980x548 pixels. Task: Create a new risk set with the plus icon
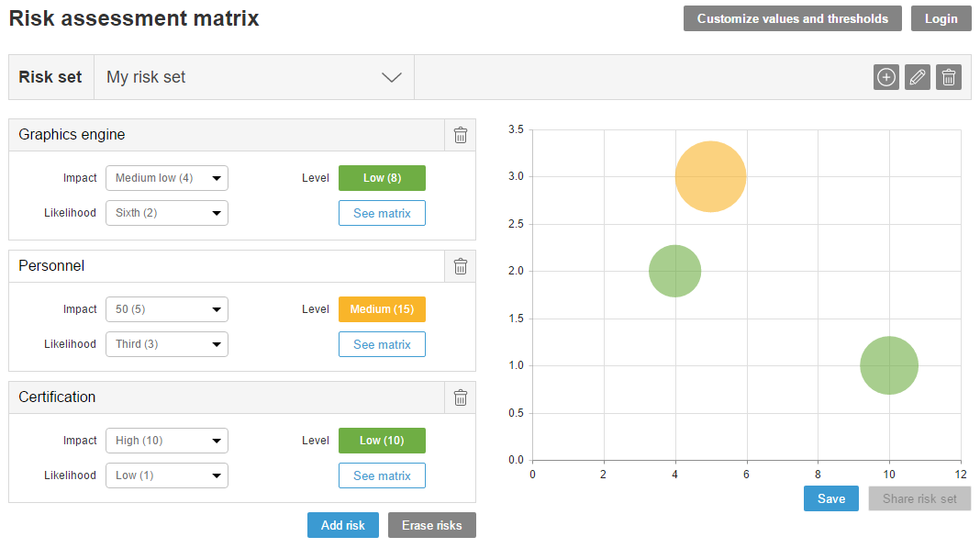click(885, 77)
